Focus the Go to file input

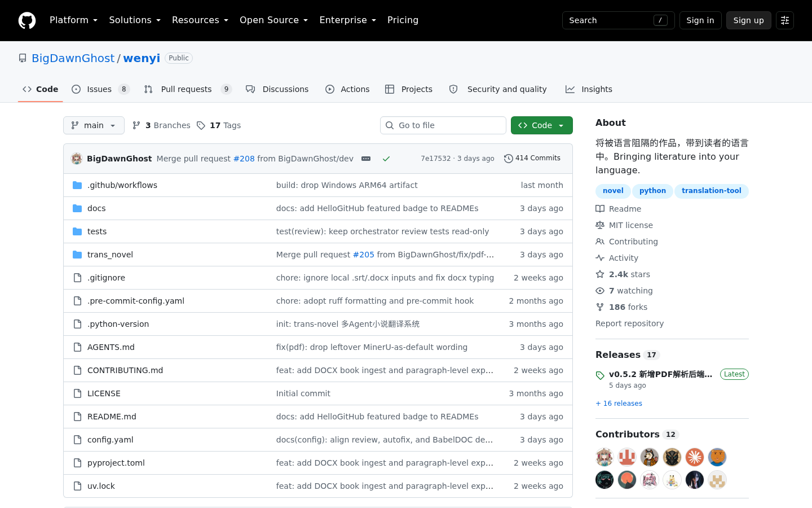(443, 125)
